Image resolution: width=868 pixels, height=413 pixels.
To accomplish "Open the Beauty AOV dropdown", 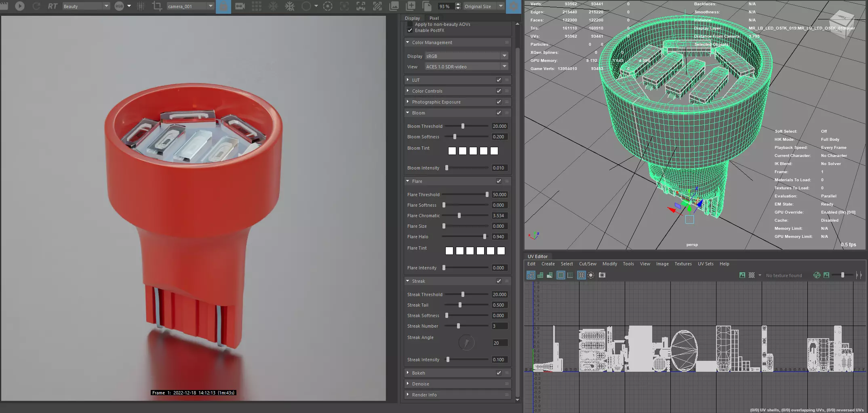I will click(86, 6).
